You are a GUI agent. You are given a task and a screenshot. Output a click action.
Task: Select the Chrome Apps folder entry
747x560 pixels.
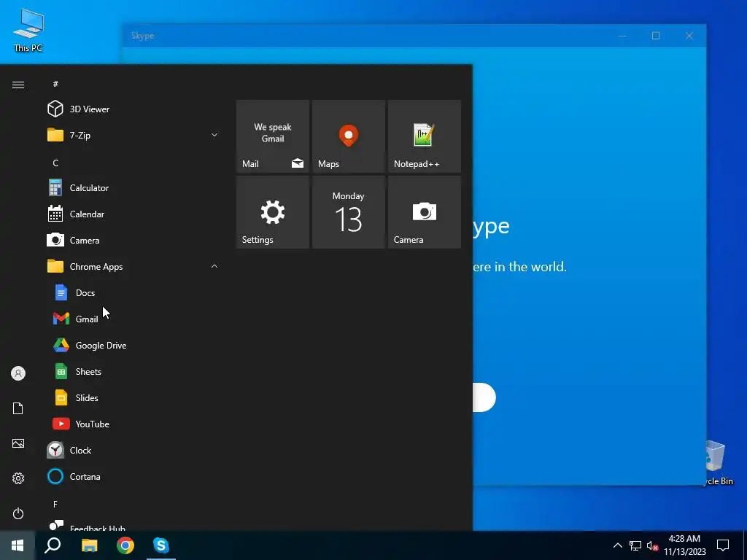(x=133, y=267)
